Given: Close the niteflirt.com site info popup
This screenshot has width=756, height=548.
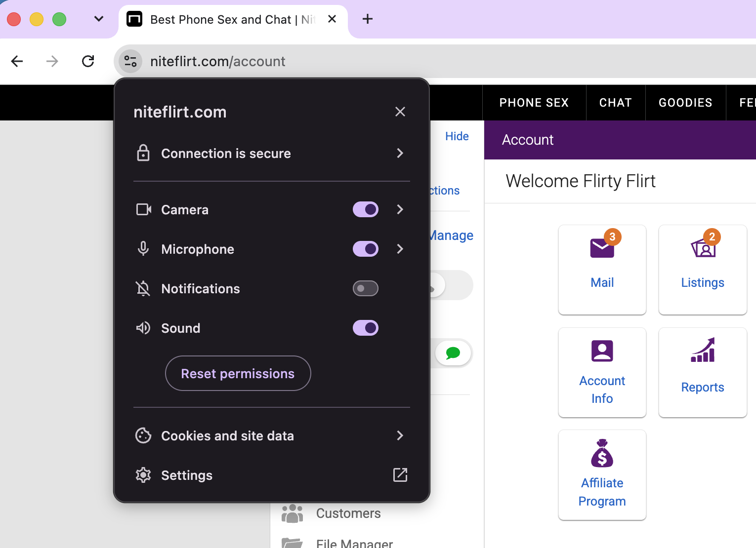Looking at the screenshot, I should point(400,112).
